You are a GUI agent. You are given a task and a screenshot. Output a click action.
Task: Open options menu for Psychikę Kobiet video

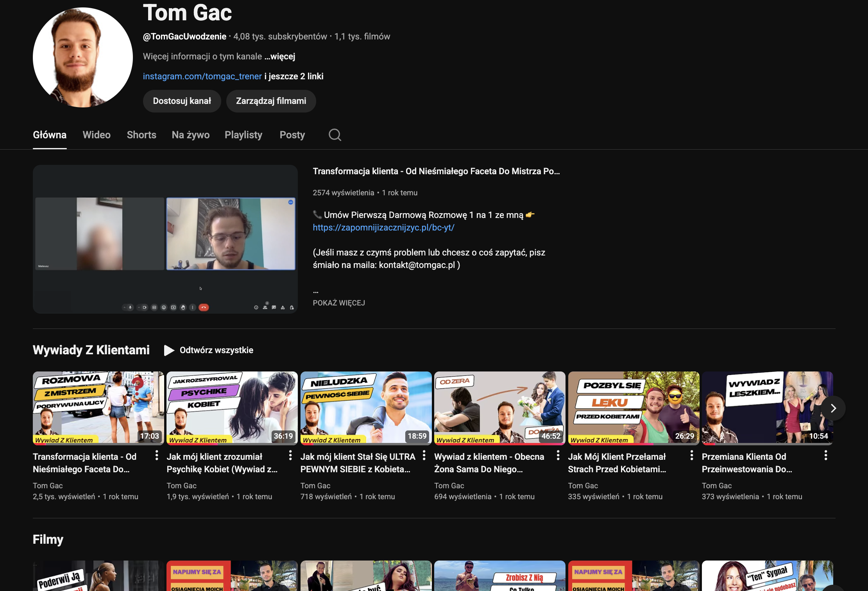(290, 455)
